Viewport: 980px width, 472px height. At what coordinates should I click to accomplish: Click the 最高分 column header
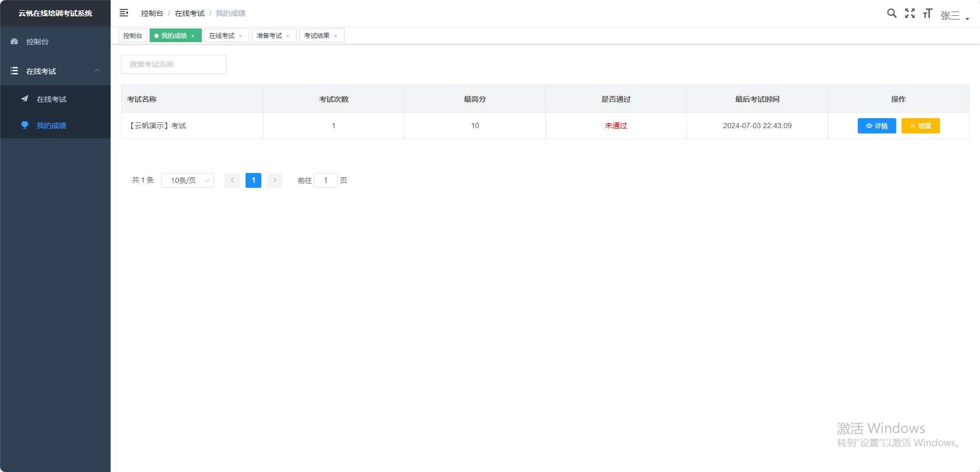(475, 99)
